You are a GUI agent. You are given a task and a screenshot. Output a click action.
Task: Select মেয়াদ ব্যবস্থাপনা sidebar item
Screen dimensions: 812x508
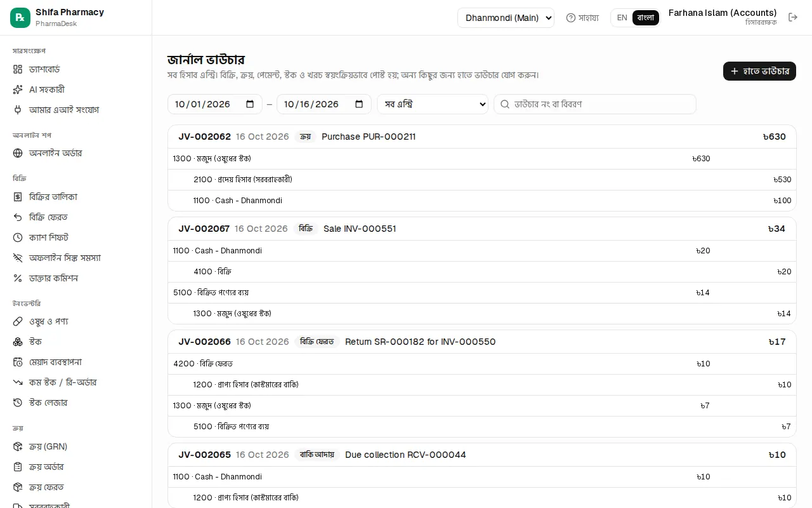pyautogui.click(x=76, y=362)
